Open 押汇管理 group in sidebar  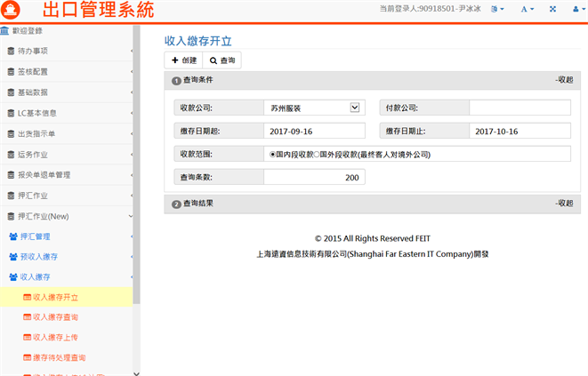35,236
